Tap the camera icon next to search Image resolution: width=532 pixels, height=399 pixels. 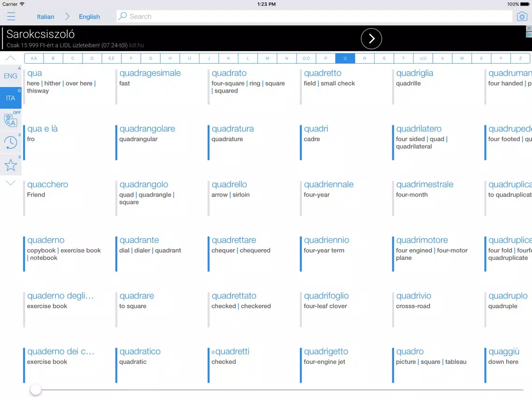(x=522, y=16)
